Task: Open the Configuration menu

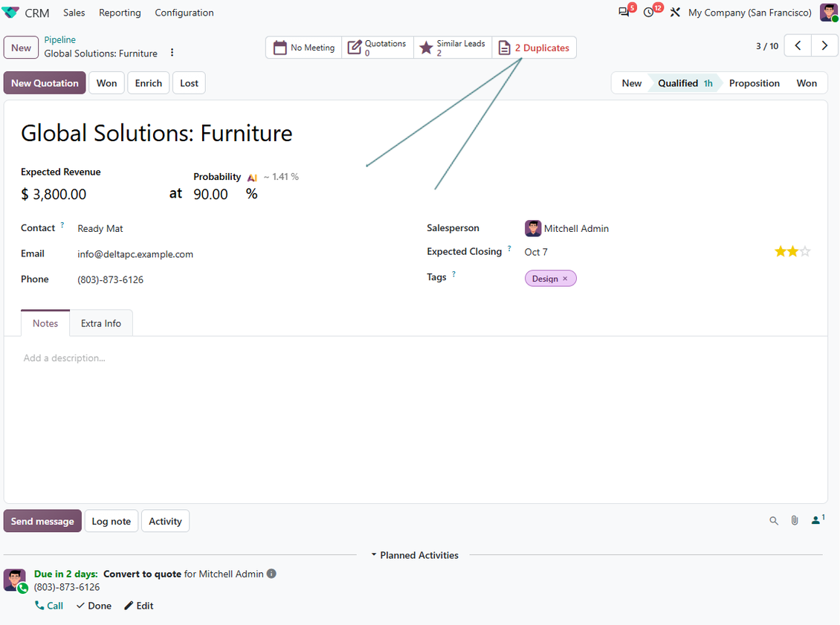Action: 184,13
